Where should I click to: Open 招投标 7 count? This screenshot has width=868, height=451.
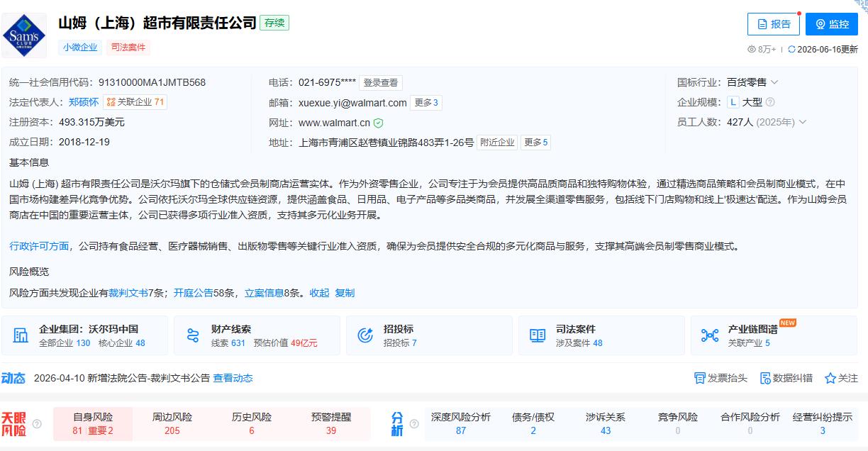tap(400, 343)
